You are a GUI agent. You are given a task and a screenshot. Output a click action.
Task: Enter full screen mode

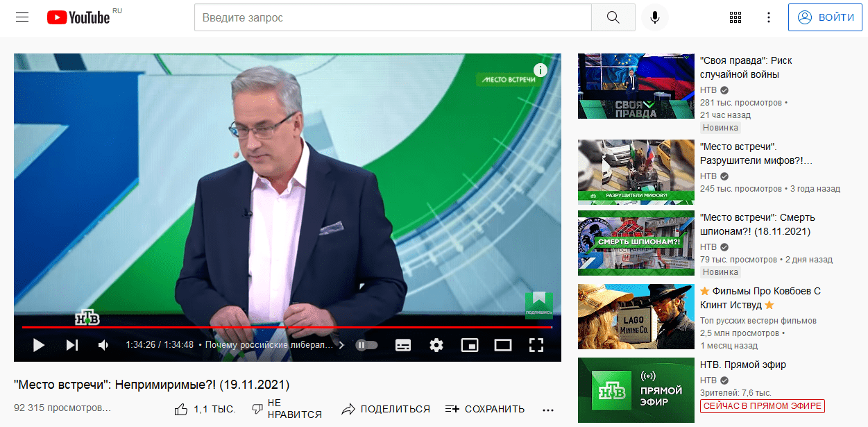(x=536, y=344)
